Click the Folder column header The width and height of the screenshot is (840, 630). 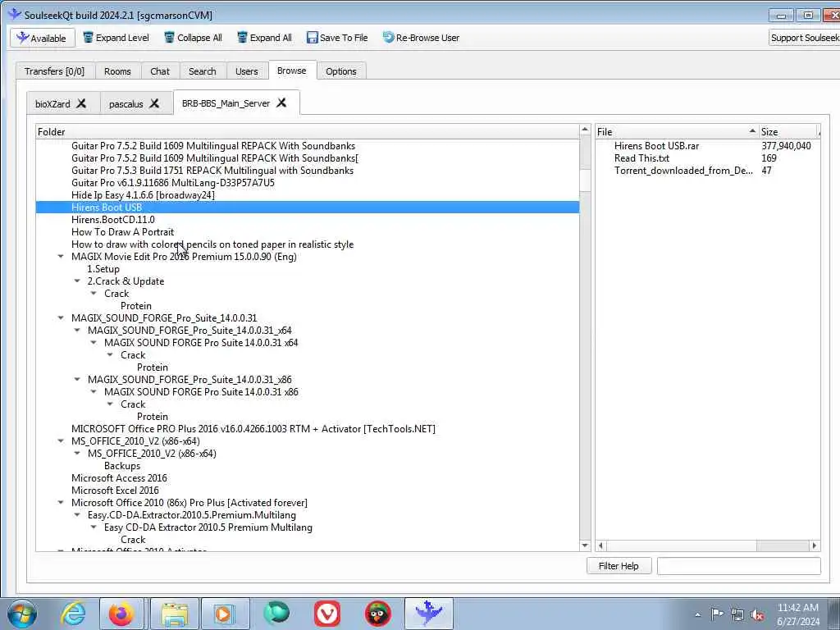(x=308, y=132)
